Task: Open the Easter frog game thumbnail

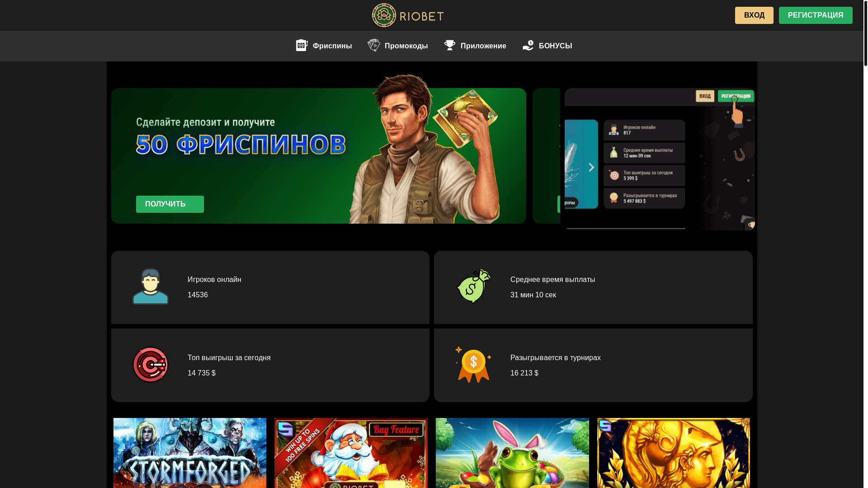Action: coord(512,453)
